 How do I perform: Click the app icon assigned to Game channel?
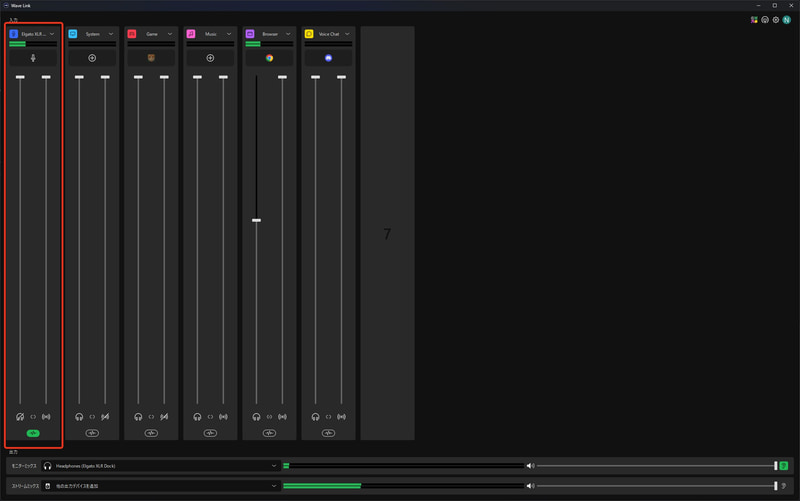click(x=151, y=58)
